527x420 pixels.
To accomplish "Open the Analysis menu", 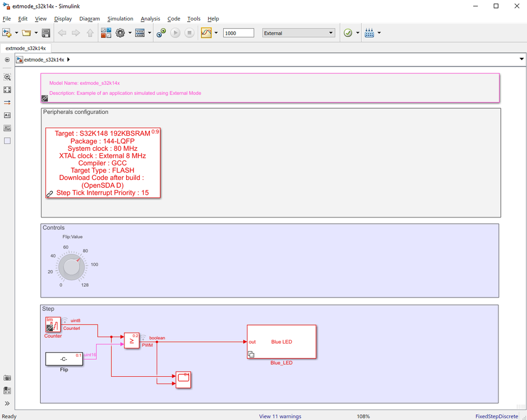I will [150, 19].
